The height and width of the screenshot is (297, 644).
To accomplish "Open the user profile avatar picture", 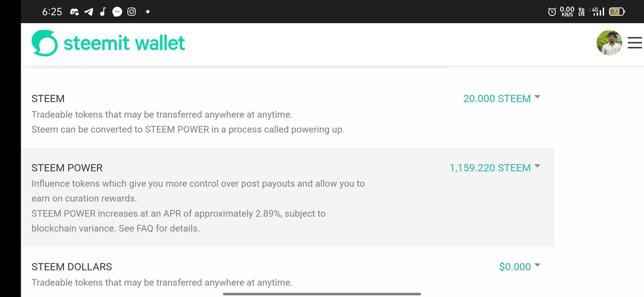I will pos(609,43).
